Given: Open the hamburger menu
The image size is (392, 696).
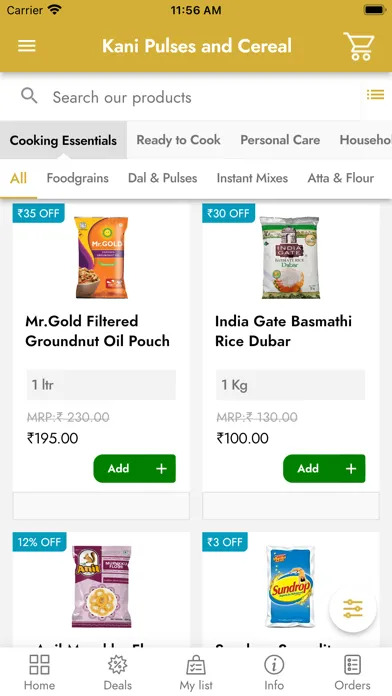Looking at the screenshot, I should tap(27, 46).
